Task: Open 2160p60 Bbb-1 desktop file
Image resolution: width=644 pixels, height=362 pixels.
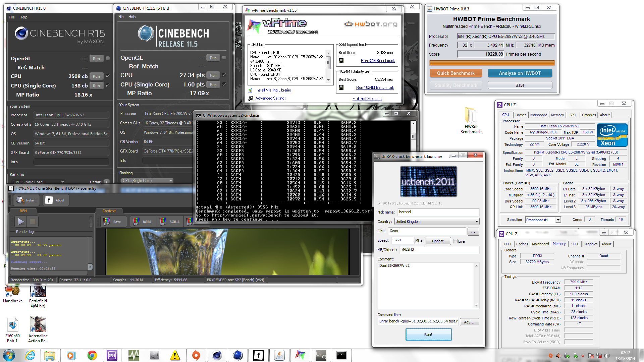Action: pos(12,330)
